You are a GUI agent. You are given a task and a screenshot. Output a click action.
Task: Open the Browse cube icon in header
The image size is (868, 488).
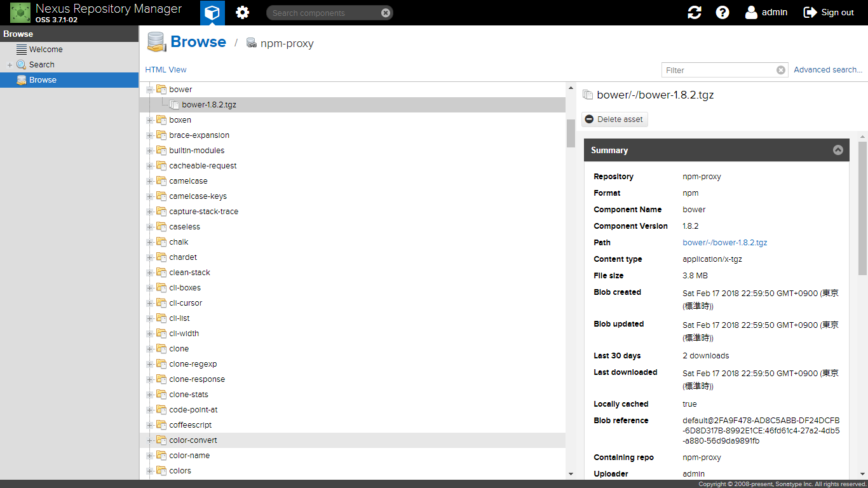coord(212,13)
